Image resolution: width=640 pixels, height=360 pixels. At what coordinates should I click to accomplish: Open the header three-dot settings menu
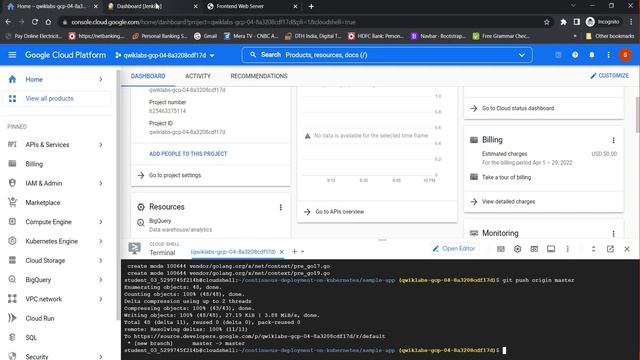(608, 55)
